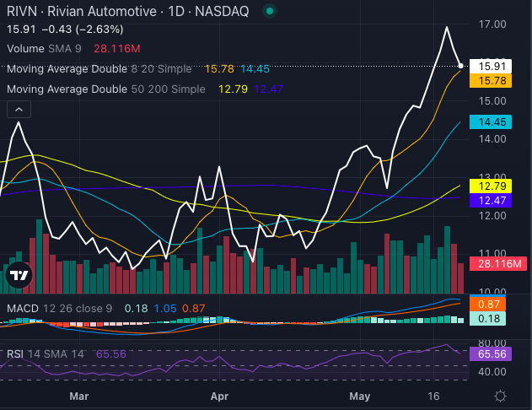This screenshot has height=410, width=532.
Task: Click the MACD 12 26 close 9 legend
Action: tap(59, 309)
